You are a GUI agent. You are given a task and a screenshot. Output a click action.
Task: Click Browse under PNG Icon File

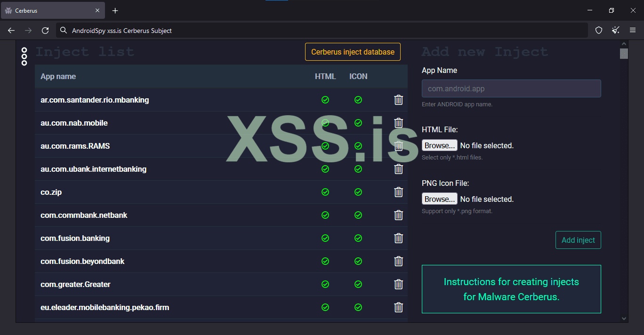[x=439, y=199]
